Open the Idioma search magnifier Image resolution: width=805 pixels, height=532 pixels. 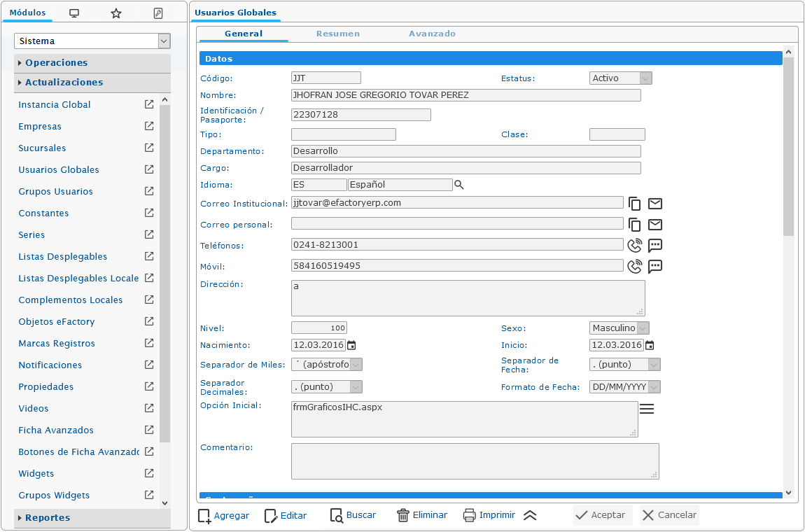[x=459, y=185]
